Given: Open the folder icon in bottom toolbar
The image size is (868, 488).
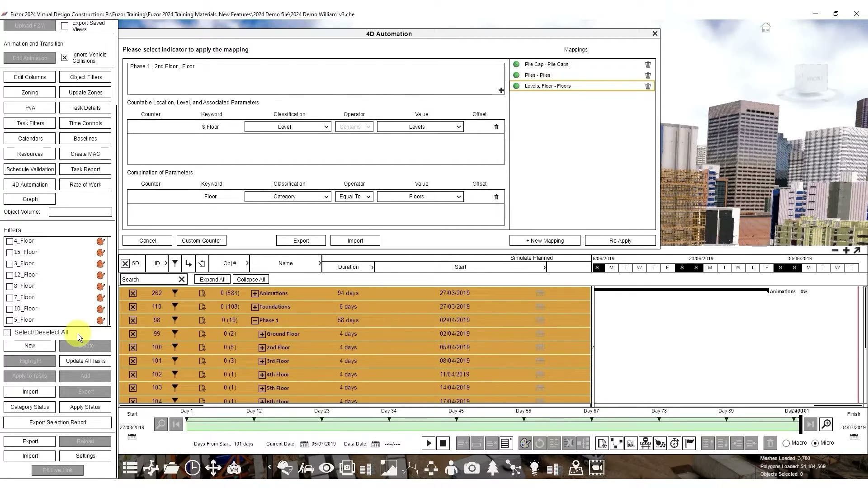Looking at the screenshot, I should pos(171,468).
